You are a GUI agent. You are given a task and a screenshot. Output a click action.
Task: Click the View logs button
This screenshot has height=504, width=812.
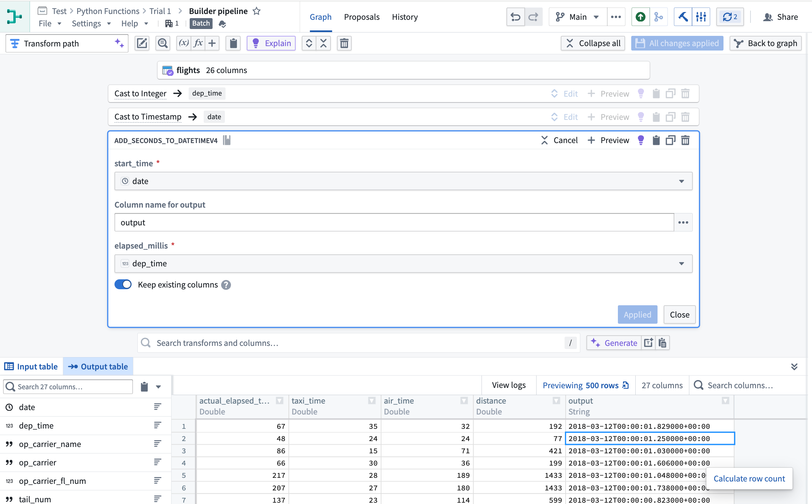[x=509, y=385]
